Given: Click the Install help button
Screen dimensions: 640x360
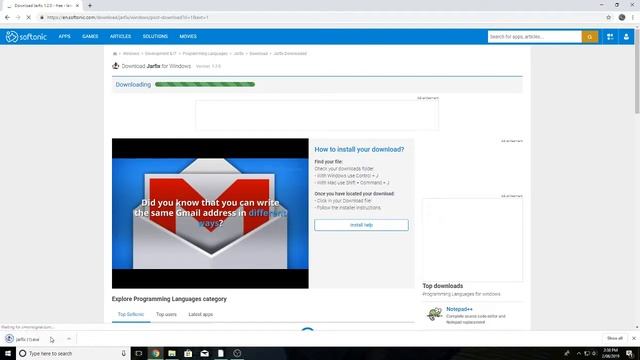Looking at the screenshot, I should click(361, 225).
